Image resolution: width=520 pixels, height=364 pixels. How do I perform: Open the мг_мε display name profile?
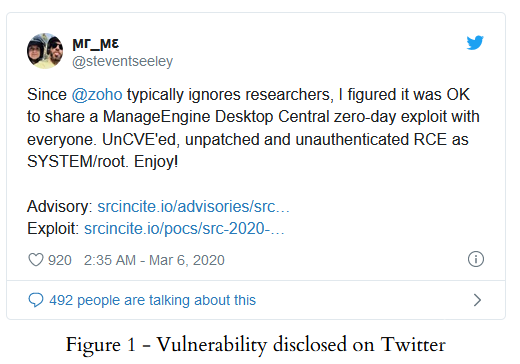point(96,43)
